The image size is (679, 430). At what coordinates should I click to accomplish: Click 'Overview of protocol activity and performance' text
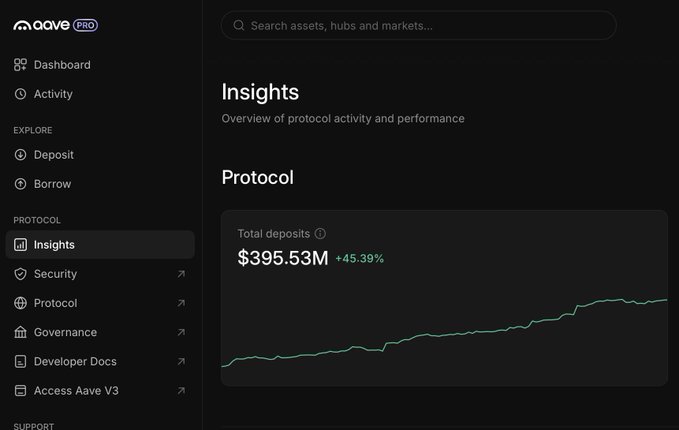coord(343,119)
